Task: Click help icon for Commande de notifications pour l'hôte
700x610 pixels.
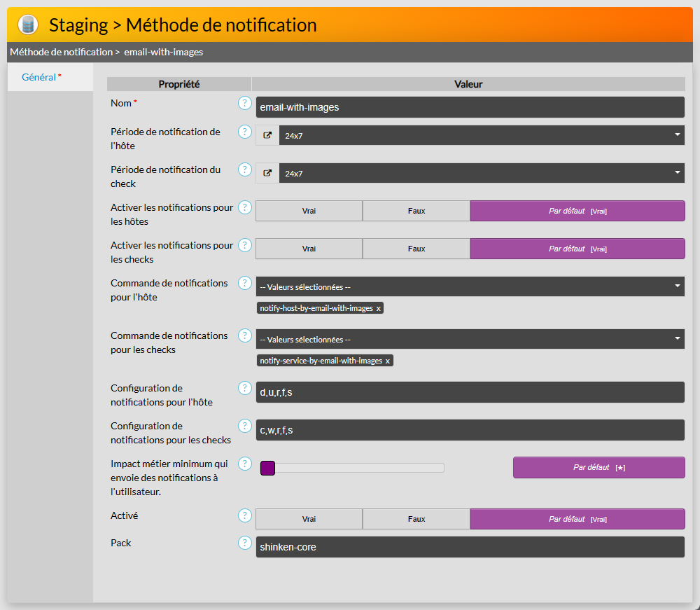Action: 244,283
